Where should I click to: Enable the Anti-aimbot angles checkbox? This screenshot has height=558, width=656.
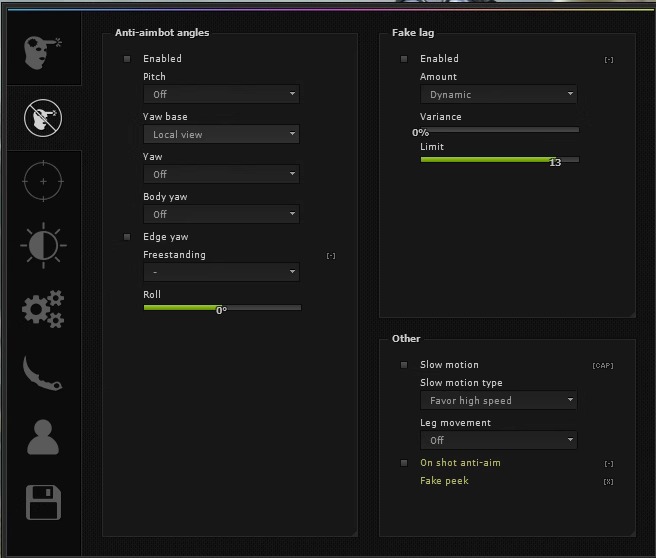coord(127,59)
